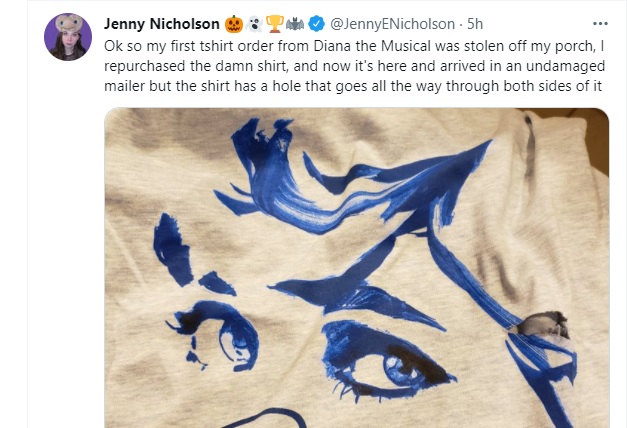Click Jenny Nicholson's profile avatar

68,37
